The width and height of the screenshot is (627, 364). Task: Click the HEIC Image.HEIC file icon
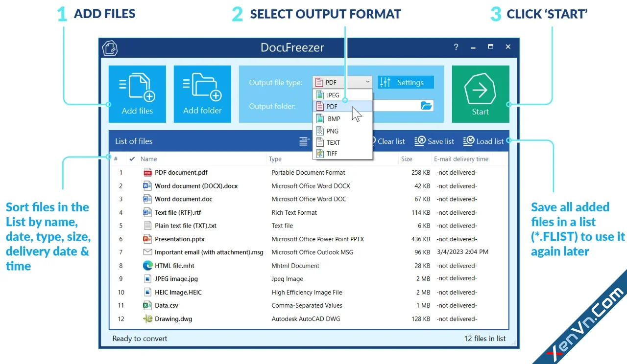coord(147,292)
